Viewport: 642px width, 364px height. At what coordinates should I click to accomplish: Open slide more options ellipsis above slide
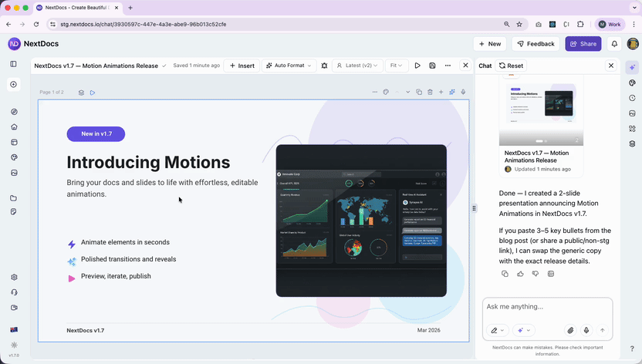point(375,92)
